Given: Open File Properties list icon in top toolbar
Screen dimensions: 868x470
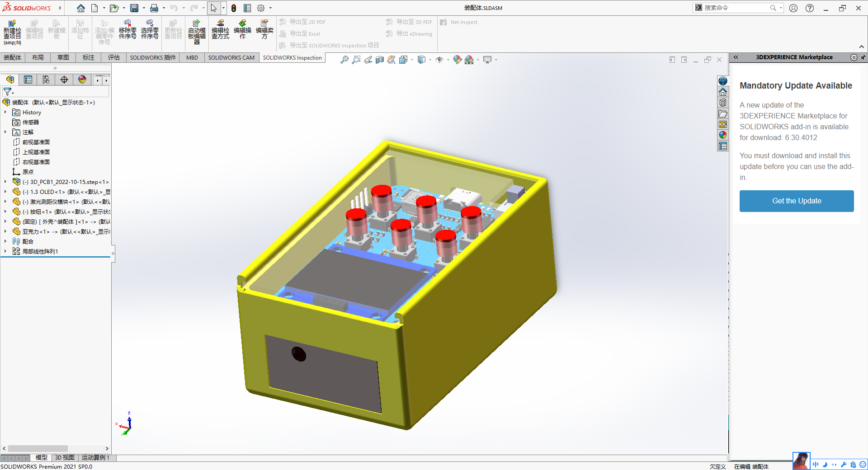Looking at the screenshot, I should [x=247, y=8].
